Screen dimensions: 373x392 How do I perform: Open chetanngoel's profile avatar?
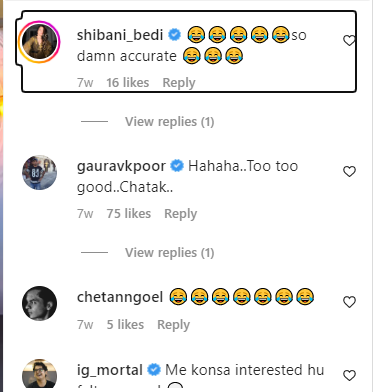coord(39,303)
